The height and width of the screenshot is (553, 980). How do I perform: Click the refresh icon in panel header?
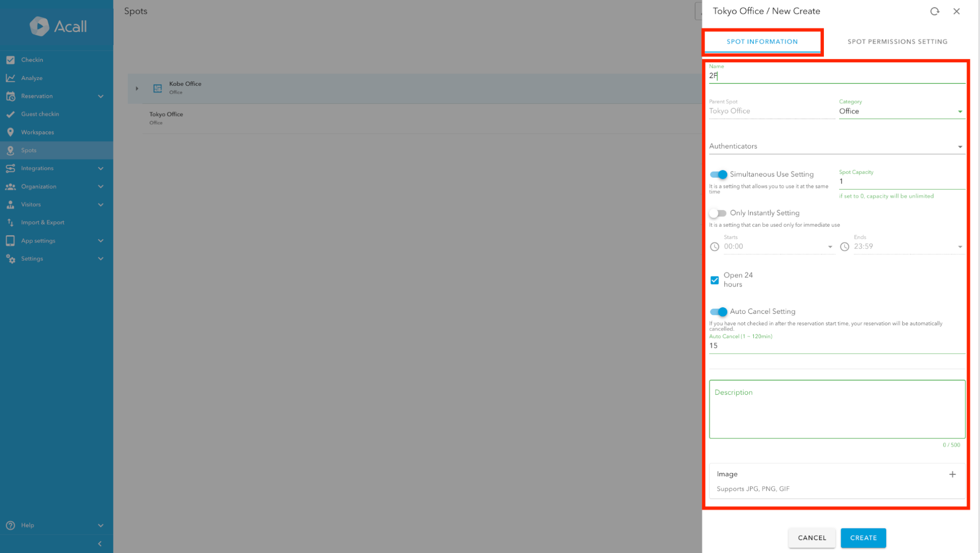(x=934, y=12)
